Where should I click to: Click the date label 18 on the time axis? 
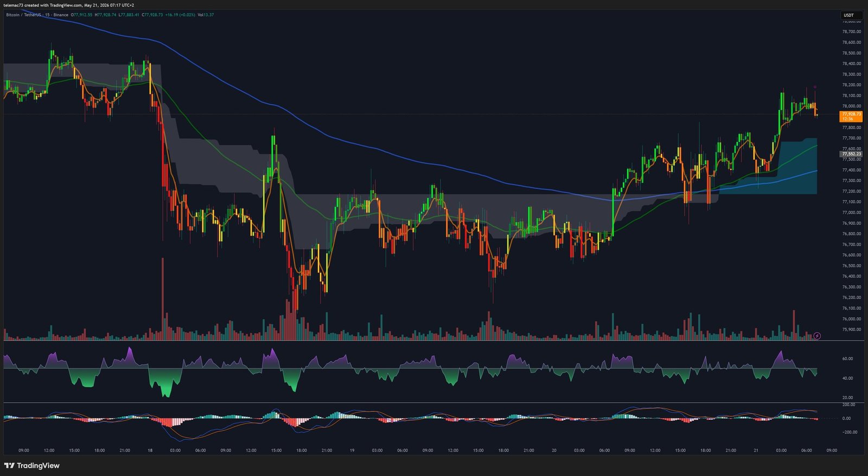[150, 451]
